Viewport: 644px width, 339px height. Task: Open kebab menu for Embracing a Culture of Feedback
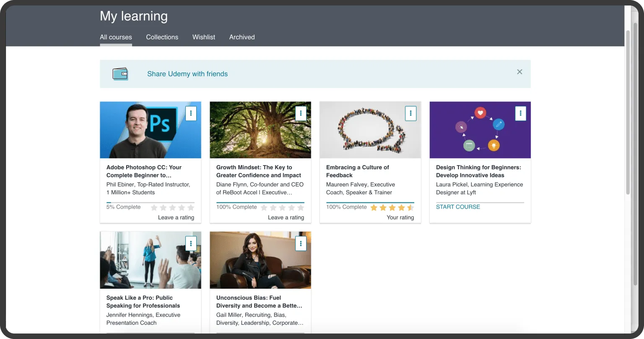tap(410, 113)
